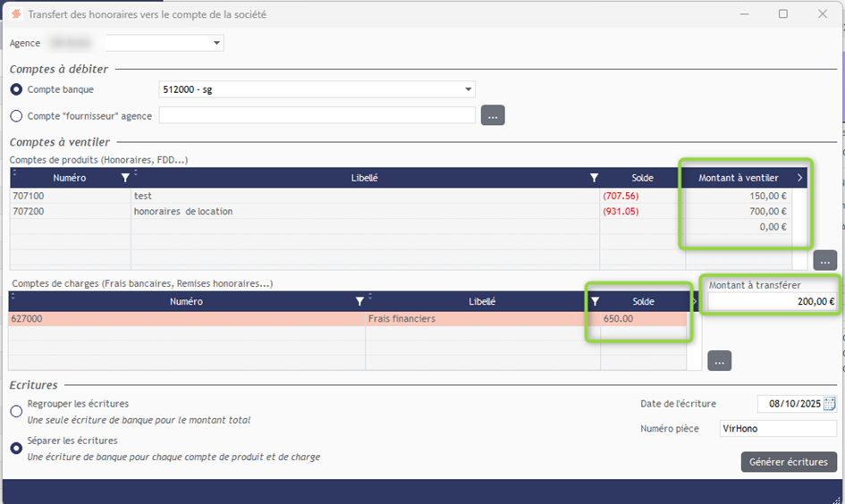The height and width of the screenshot is (504, 845).
Task: Select Compte "fournisseur" agence radio option
Action: click(x=16, y=115)
